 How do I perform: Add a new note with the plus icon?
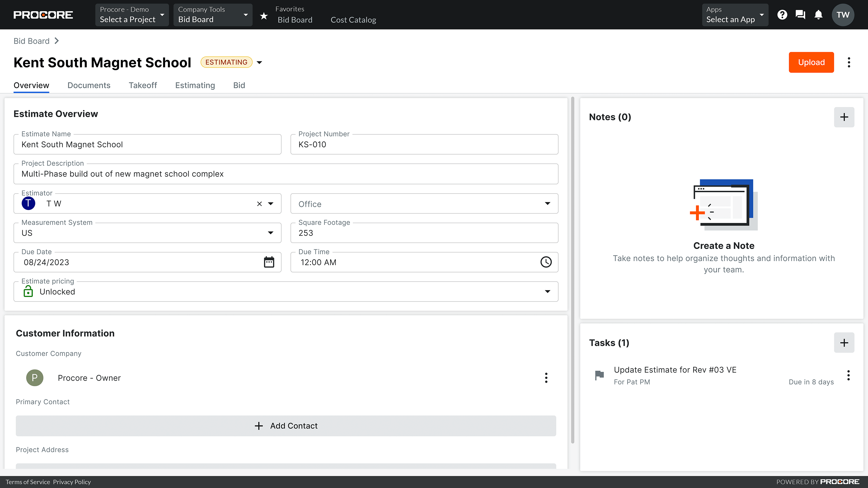[x=844, y=117]
